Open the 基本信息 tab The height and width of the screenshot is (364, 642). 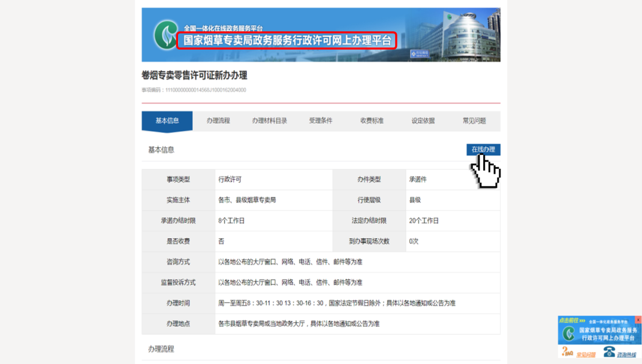pos(167,121)
